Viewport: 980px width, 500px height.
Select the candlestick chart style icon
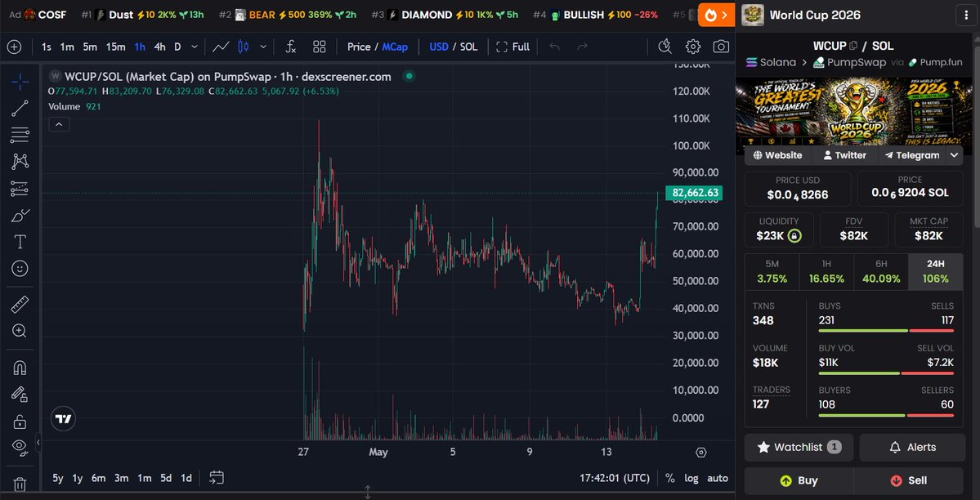[244, 47]
